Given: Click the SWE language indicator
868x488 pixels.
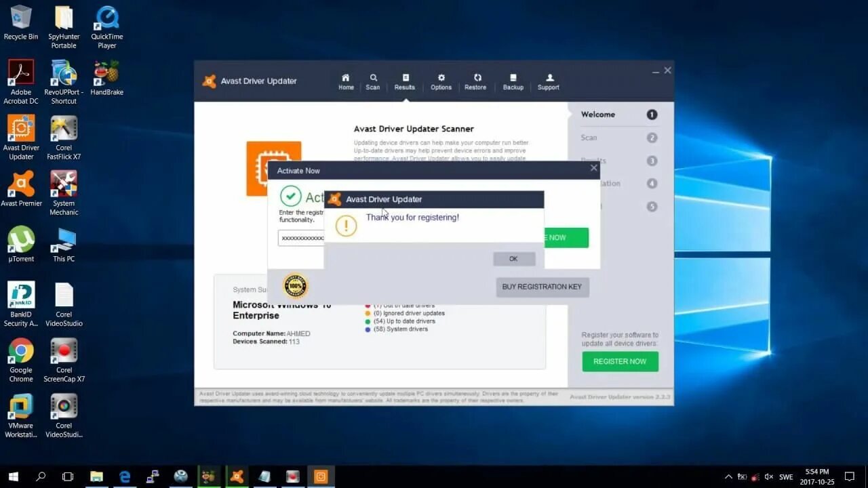Looking at the screenshot, I should [x=786, y=476].
